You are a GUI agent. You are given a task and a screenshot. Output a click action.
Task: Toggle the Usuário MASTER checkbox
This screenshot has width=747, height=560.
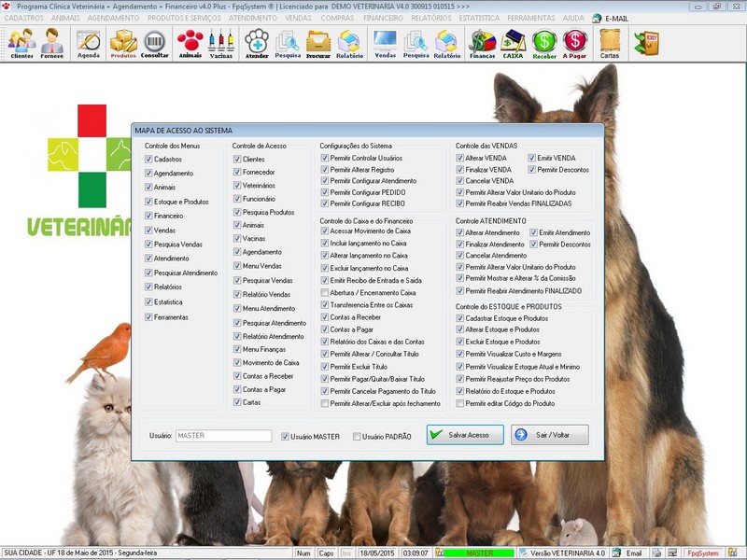click(285, 436)
